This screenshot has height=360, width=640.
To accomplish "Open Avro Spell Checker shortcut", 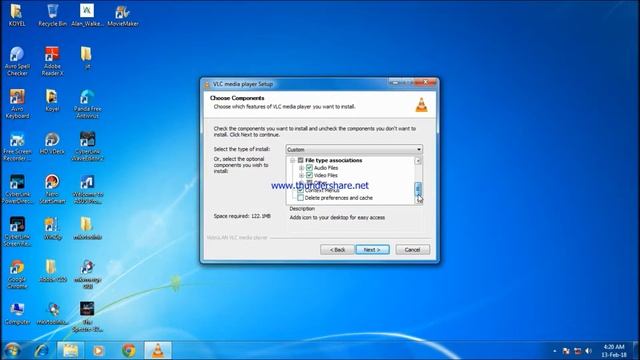I will tap(17, 61).
